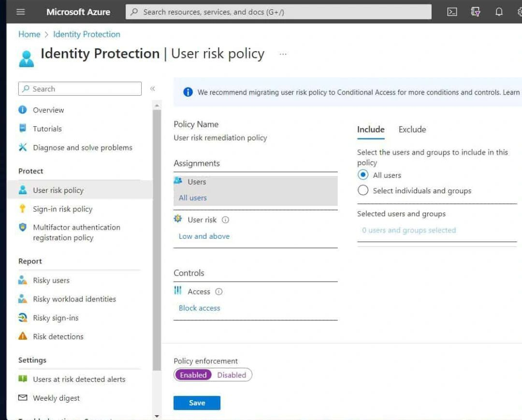Viewport: 522px width, 420px height.
Task: Click the info tooltip next to Access
Action: (x=219, y=291)
